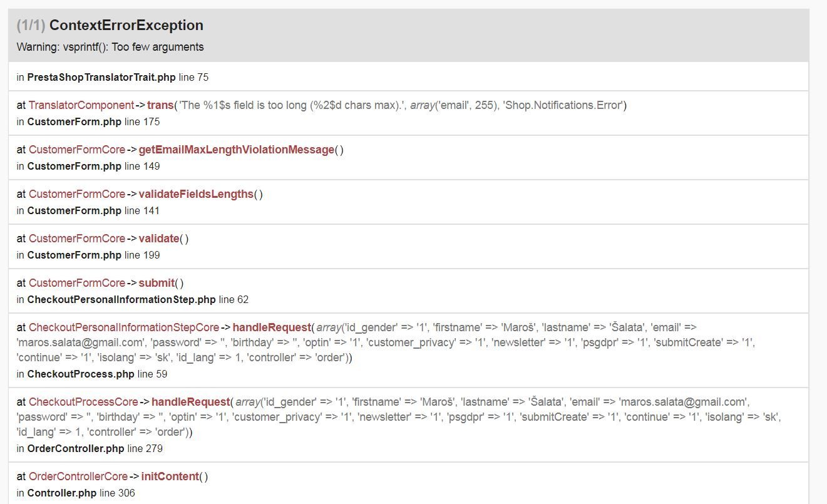Click the ContextErrorException heading
The width and height of the screenshot is (827, 504).
click(x=126, y=26)
